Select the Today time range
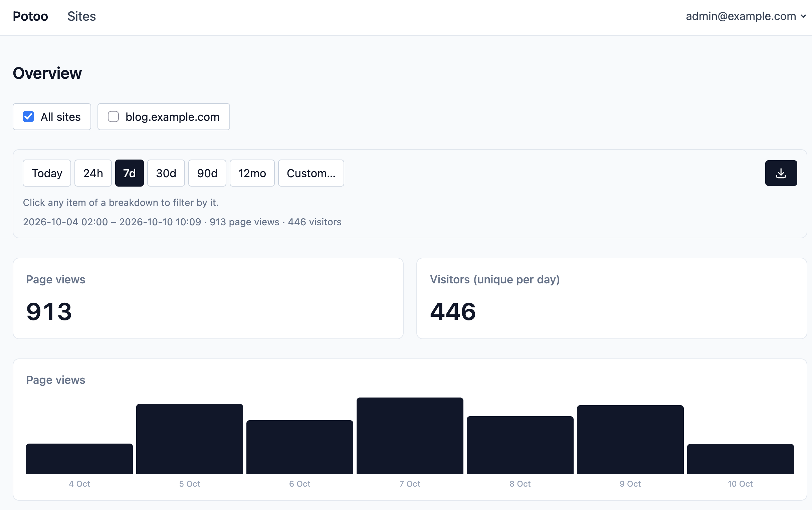The width and height of the screenshot is (812, 510). (x=47, y=173)
